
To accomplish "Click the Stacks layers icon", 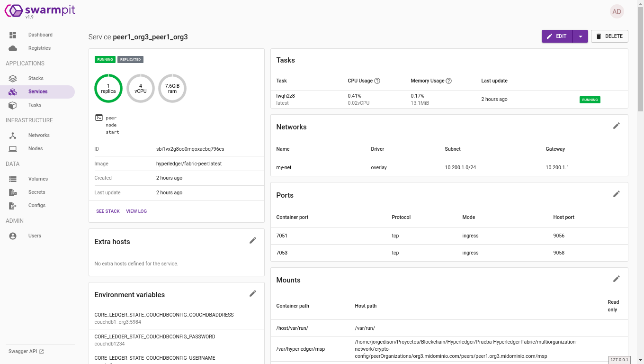I will pyautogui.click(x=13, y=79).
